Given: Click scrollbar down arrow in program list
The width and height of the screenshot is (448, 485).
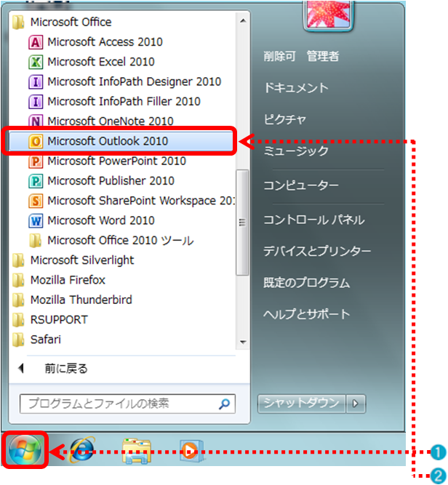Looking at the screenshot, I should coord(243,342).
